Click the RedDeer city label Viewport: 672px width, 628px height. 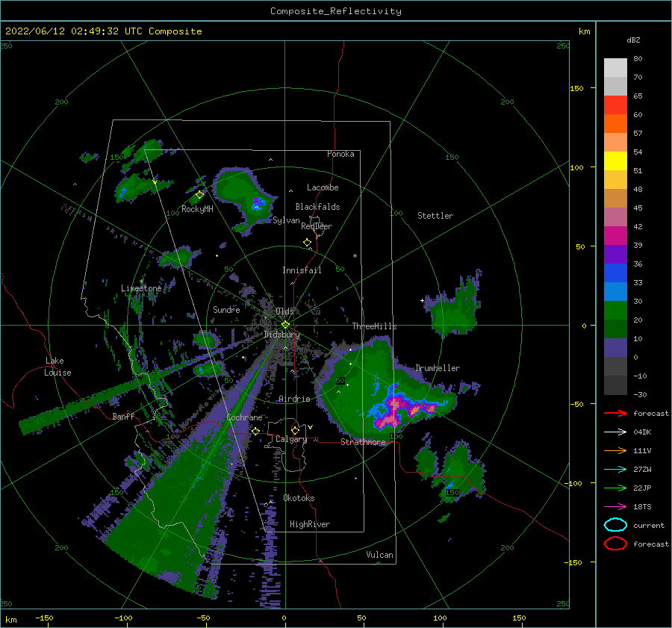click(x=317, y=226)
